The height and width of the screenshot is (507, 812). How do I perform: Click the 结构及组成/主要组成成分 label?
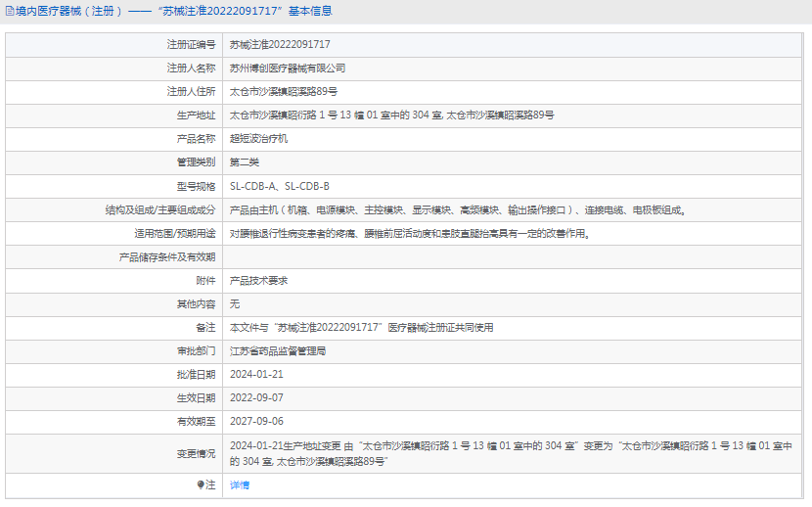pos(160,210)
